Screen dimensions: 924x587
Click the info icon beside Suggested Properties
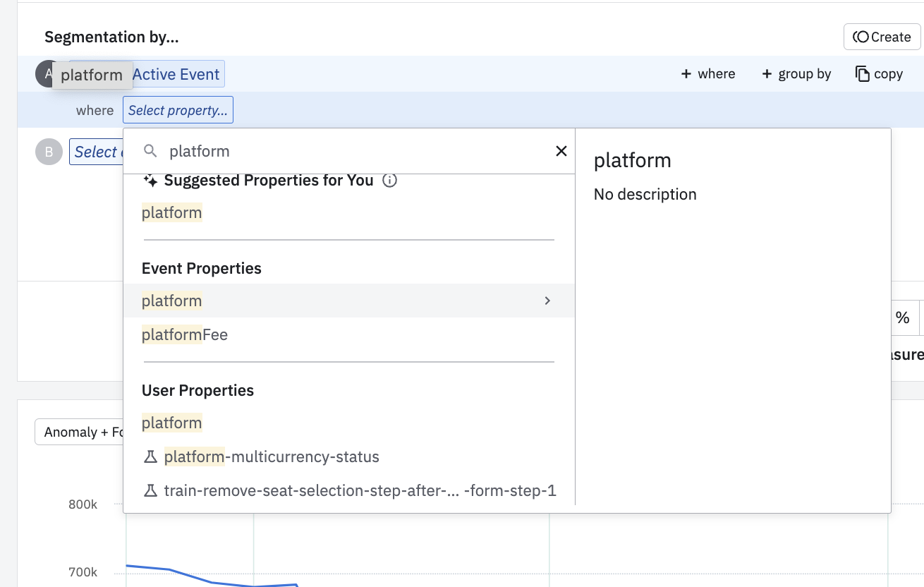tap(389, 181)
